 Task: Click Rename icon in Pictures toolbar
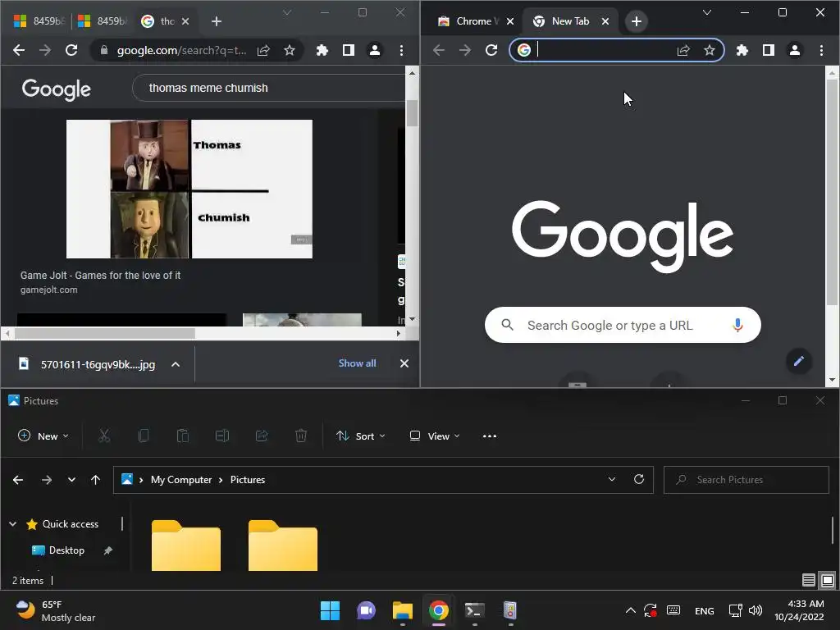point(222,436)
